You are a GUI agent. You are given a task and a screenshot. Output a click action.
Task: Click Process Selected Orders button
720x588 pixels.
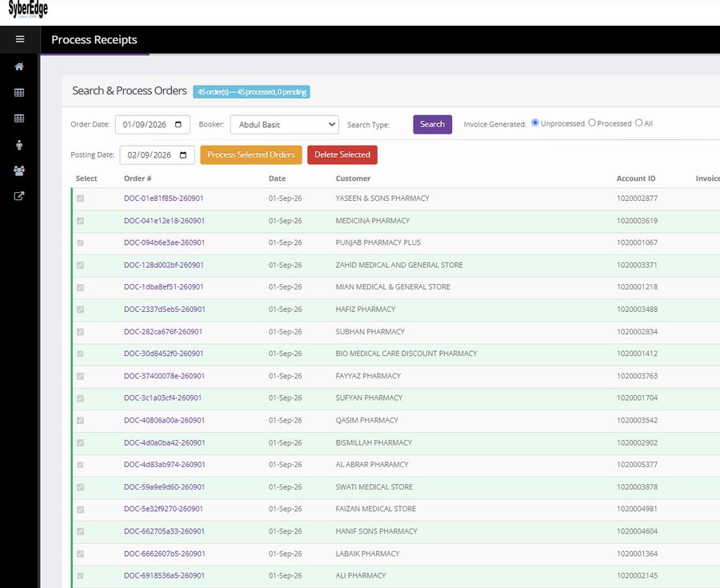(x=250, y=154)
